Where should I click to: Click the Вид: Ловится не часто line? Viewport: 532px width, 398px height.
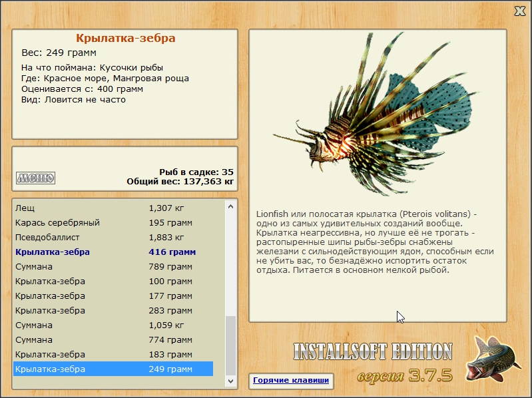74,100
